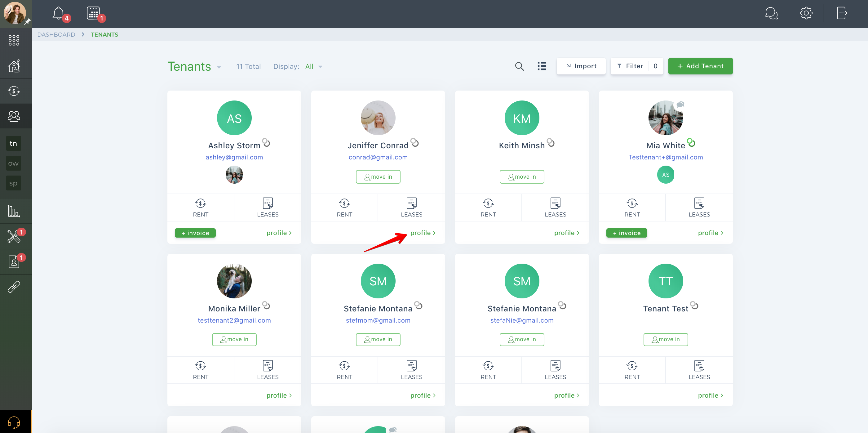
Task: Click message bubble on Mia White avatar
Action: (x=680, y=105)
